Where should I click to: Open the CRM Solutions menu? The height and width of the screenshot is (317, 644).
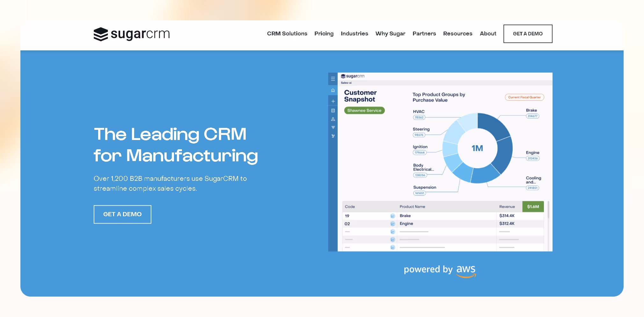(287, 33)
